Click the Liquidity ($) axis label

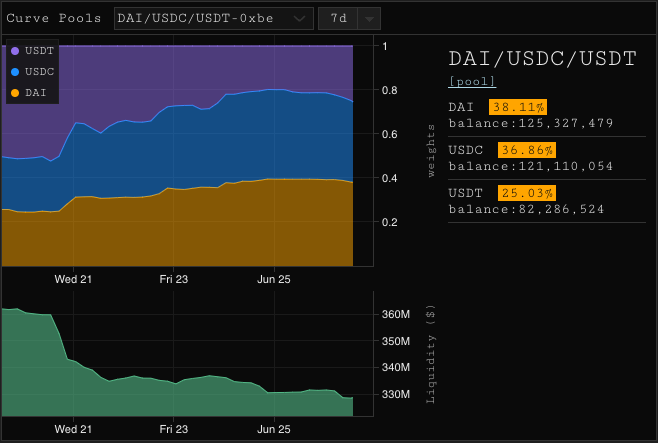(431, 354)
